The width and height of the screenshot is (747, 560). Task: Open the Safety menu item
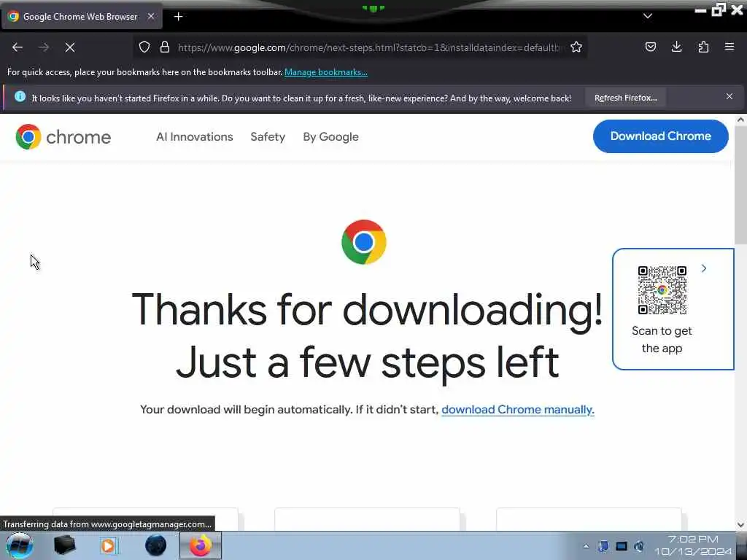(268, 137)
